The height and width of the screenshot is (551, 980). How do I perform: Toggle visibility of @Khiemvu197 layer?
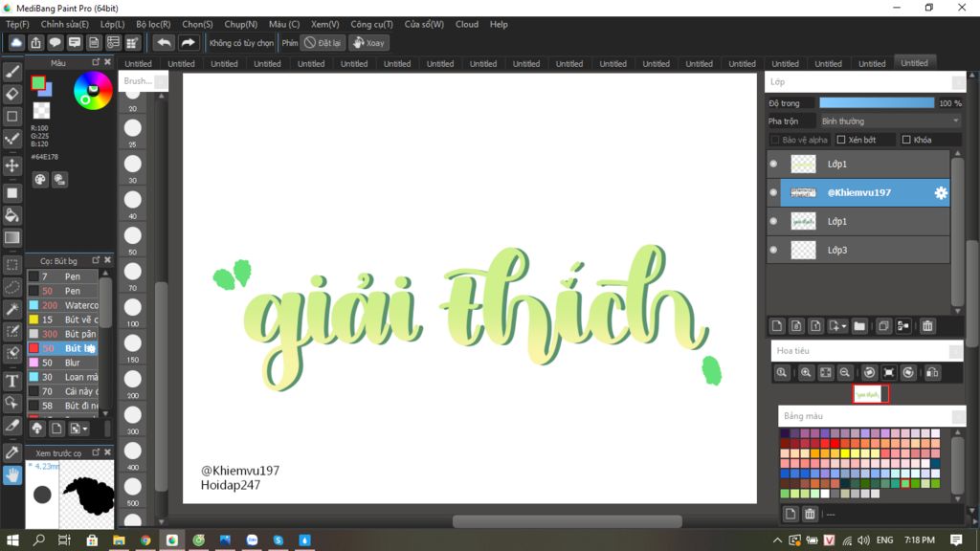[773, 192]
